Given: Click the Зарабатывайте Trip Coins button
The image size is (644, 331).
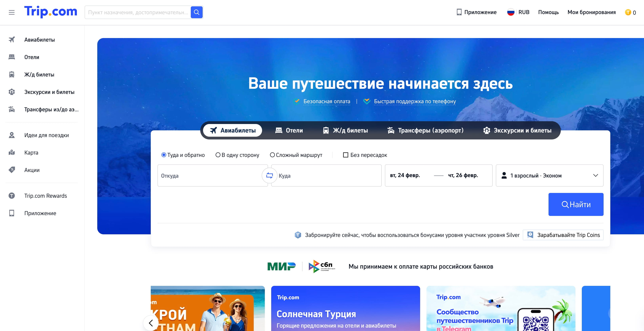Looking at the screenshot, I should tap(563, 235).
